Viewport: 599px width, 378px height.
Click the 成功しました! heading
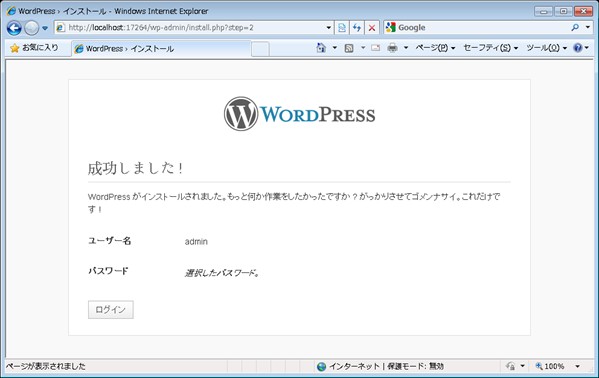(136, 168)
